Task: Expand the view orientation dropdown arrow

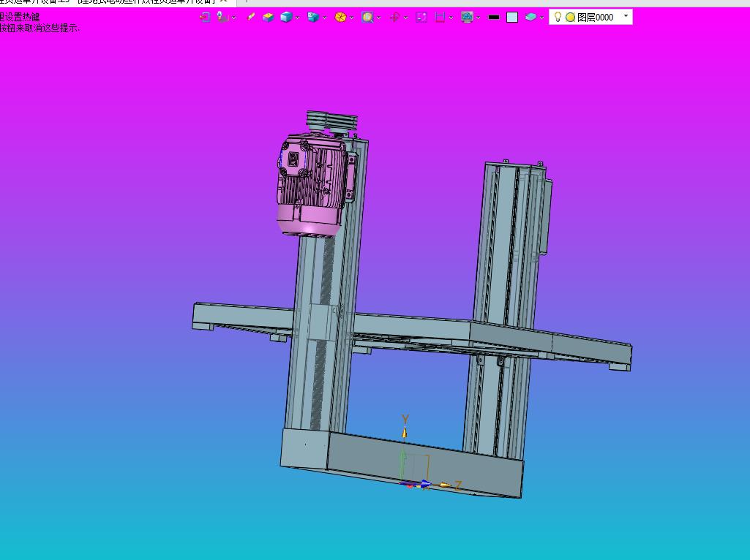Action: pos(325,18)
